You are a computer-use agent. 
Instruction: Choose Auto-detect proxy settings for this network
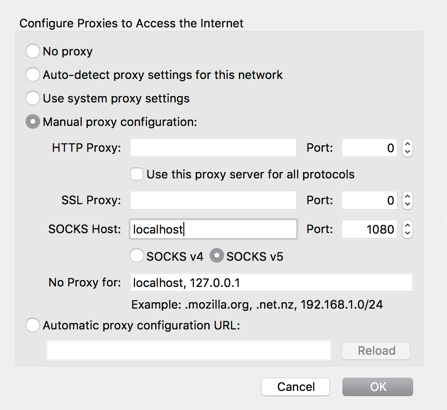point(33,74)
